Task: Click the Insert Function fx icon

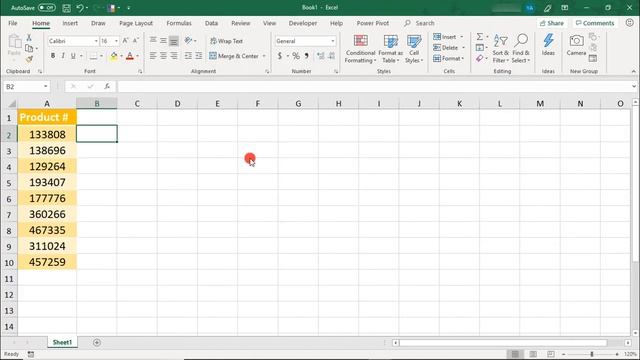Action: [x=107, y=86]
